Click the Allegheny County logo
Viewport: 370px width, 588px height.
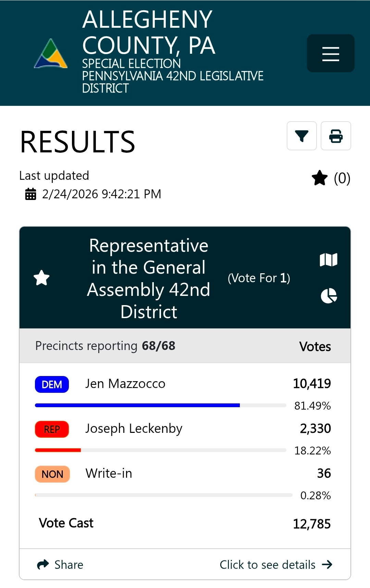(51, 54)
